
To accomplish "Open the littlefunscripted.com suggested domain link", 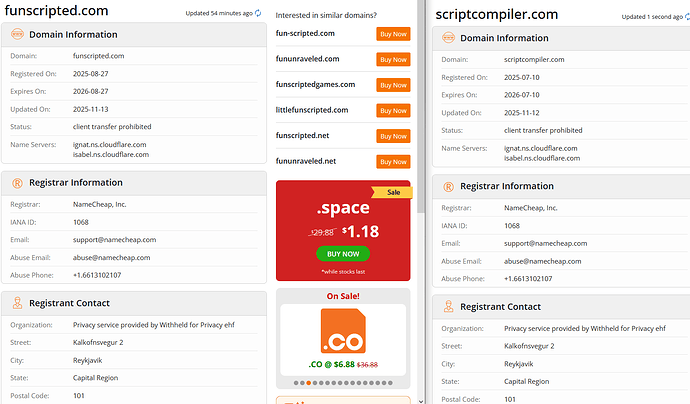I will pos(312,110).
